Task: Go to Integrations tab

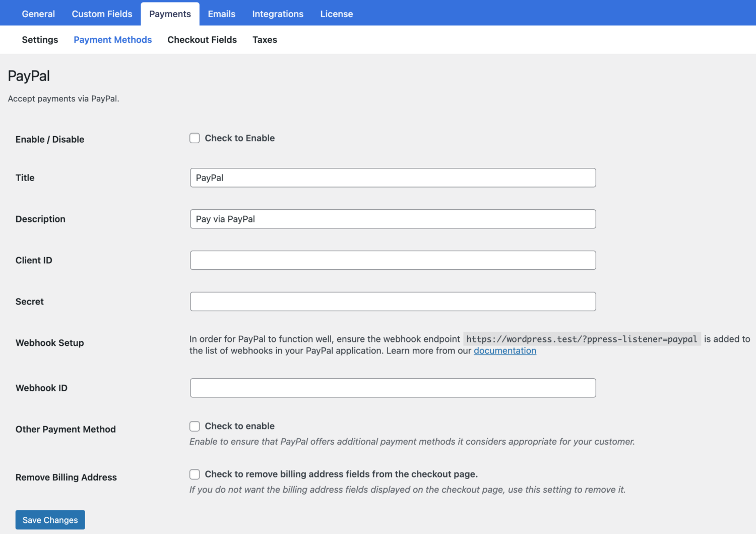Action: (x=278, y=14)
